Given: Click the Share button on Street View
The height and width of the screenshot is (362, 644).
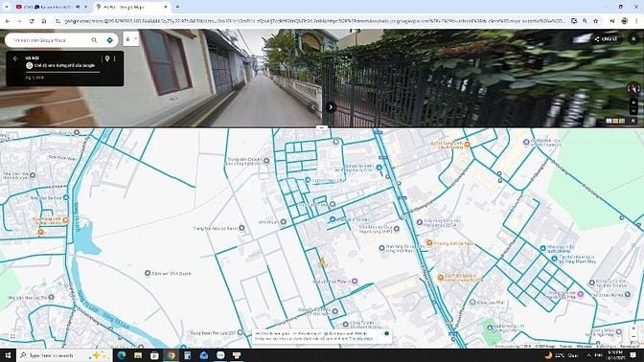Looking at the screenshot, I should pyautogui.click(x=607, y=39).
